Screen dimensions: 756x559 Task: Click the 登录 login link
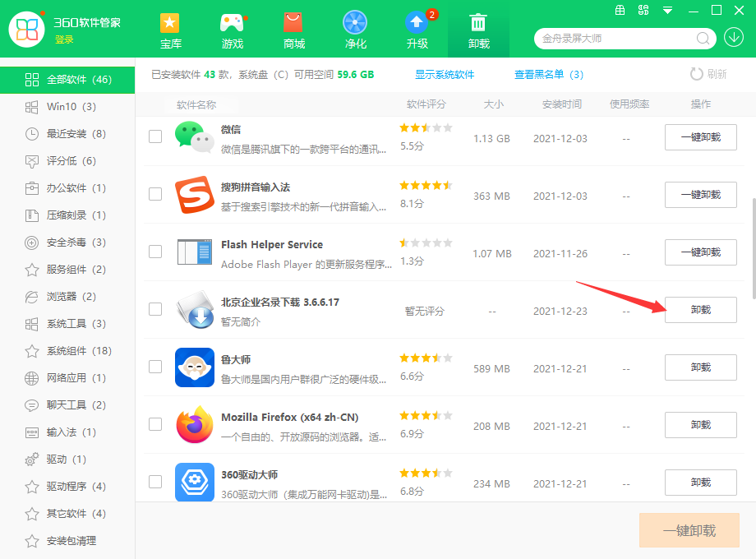point(63,40)
